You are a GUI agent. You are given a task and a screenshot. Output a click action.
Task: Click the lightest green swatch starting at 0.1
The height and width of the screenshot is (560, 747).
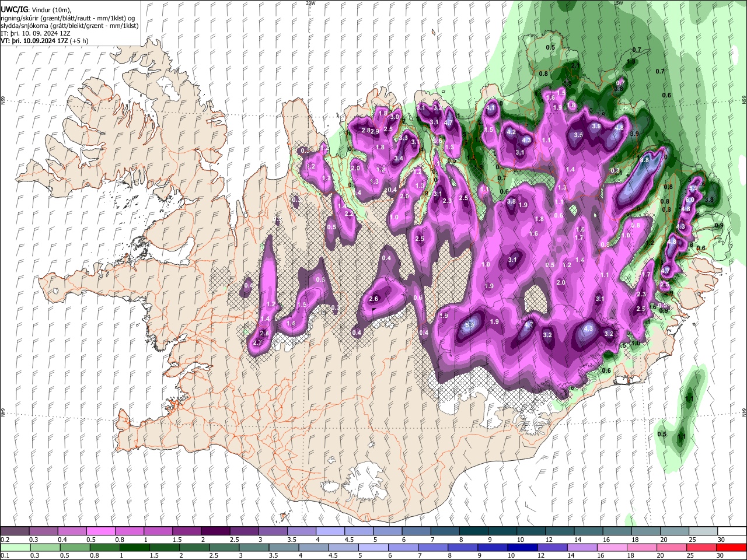click(x=15, y=547)
